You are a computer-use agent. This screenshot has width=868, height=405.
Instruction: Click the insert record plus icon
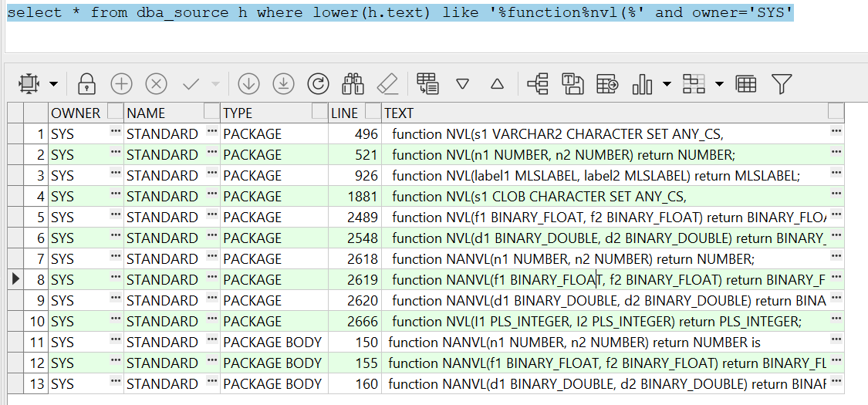122,84
